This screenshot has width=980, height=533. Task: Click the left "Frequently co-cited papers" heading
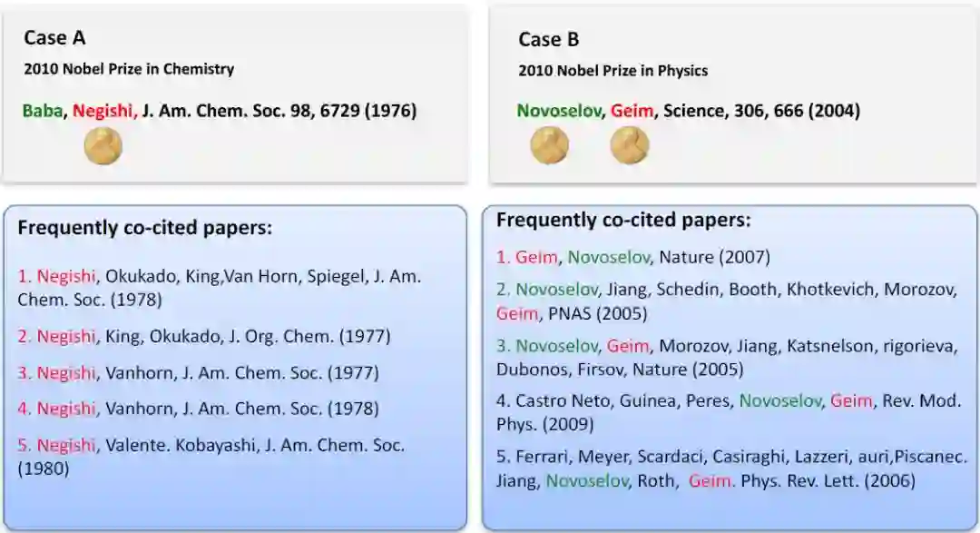144,228
